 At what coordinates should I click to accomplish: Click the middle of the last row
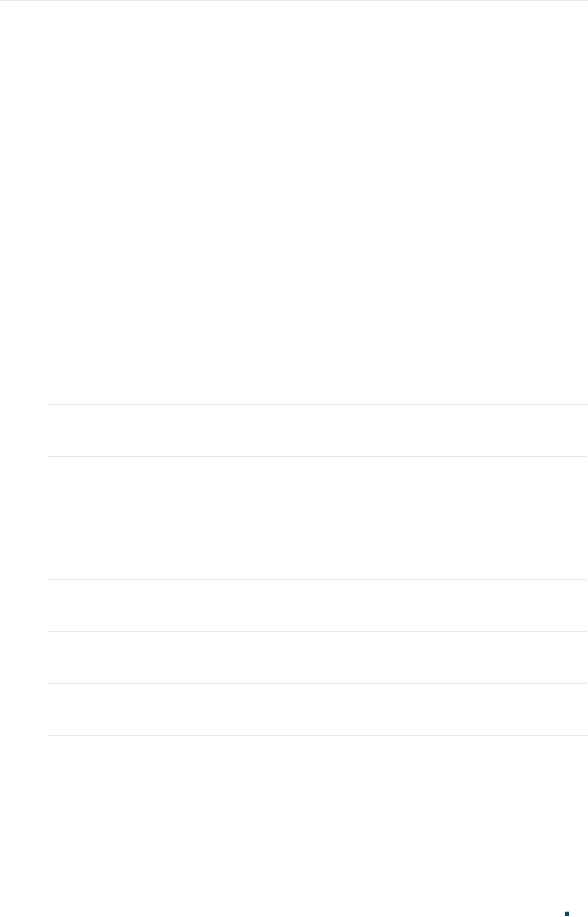coord(317,709)
